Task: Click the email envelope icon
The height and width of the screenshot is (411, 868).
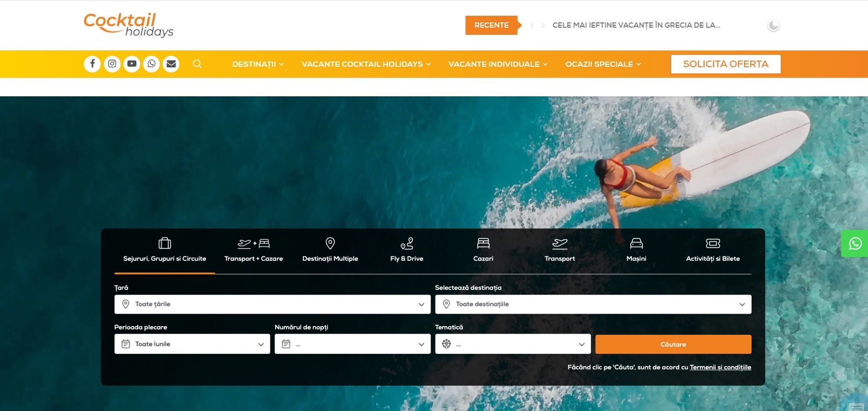Action: click(x=171, y=64)
